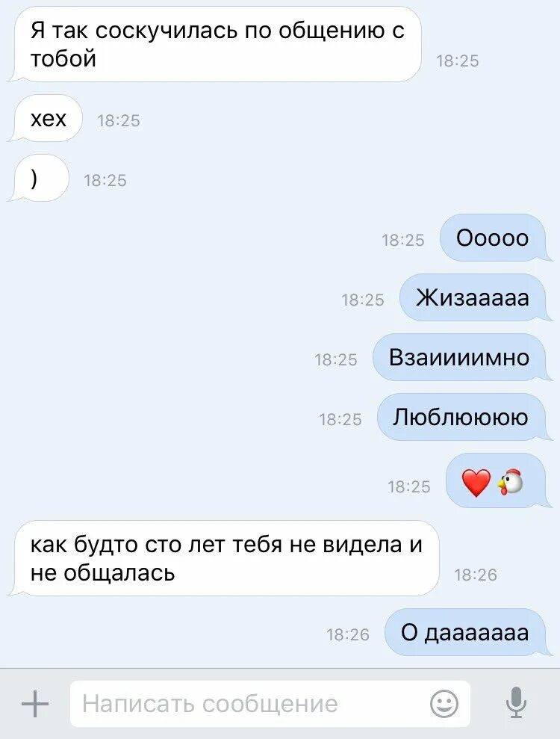Image resolution: width=560 pixels, height=739 pixels.
Task: Select the Взаииииимно message bubble
Action: [462, 358]
